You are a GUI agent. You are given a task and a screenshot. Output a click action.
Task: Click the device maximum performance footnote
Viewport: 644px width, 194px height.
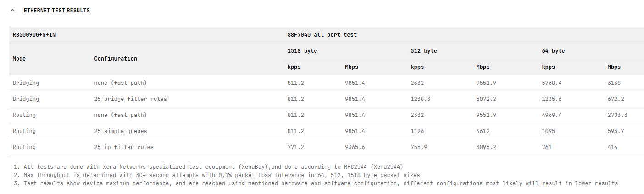tap(316, 183)
